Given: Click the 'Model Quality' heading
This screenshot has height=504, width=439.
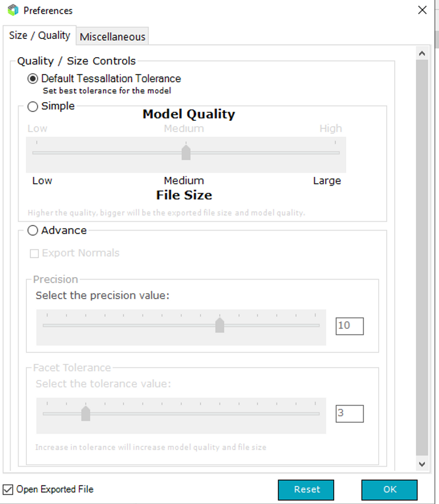Looking at the screenshot, I should point(189,114).
